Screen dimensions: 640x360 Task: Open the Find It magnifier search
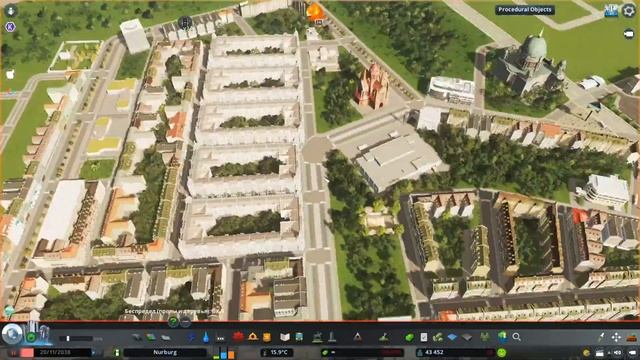(x=517, y=337)
